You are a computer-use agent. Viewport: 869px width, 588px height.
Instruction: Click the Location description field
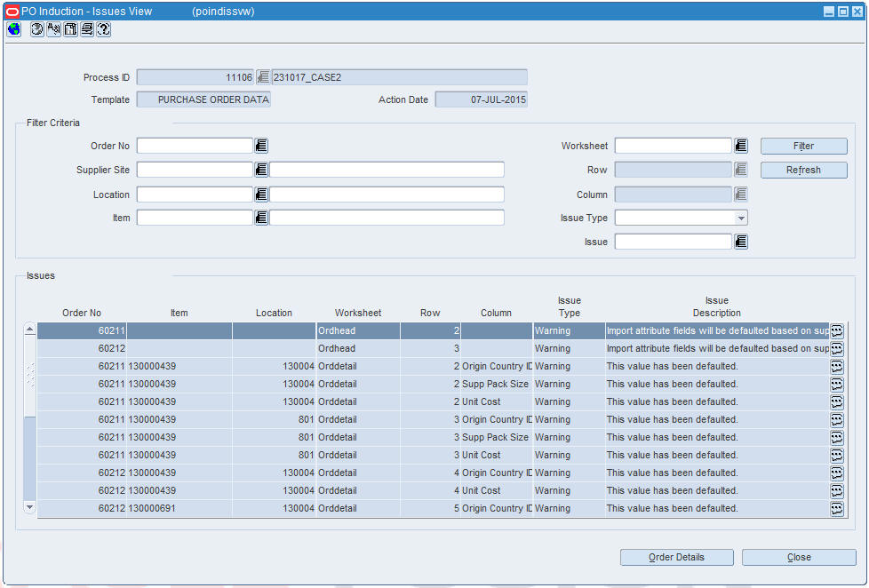[x=387, y=195]
